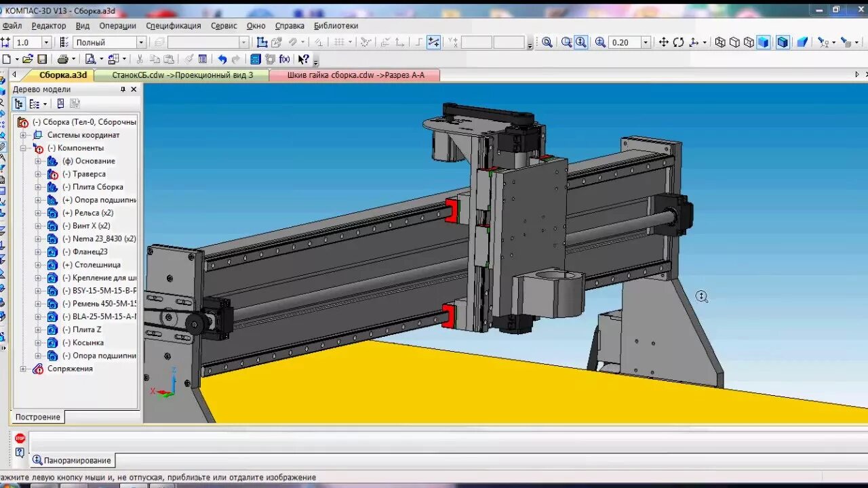This screenshot has height=488, width=868.
Task: Open the "Полный" display mode dropdown
Action: 141,42
